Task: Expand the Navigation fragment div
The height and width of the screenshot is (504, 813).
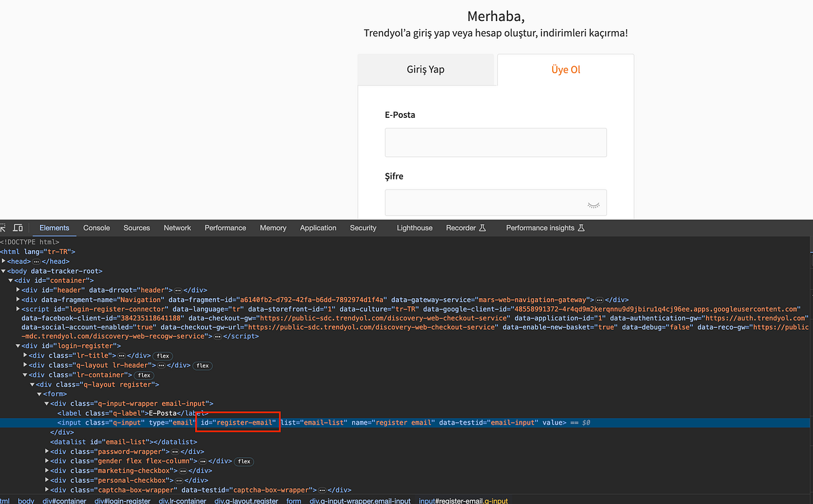Action: pyautogui.click(x=18, y=299)
